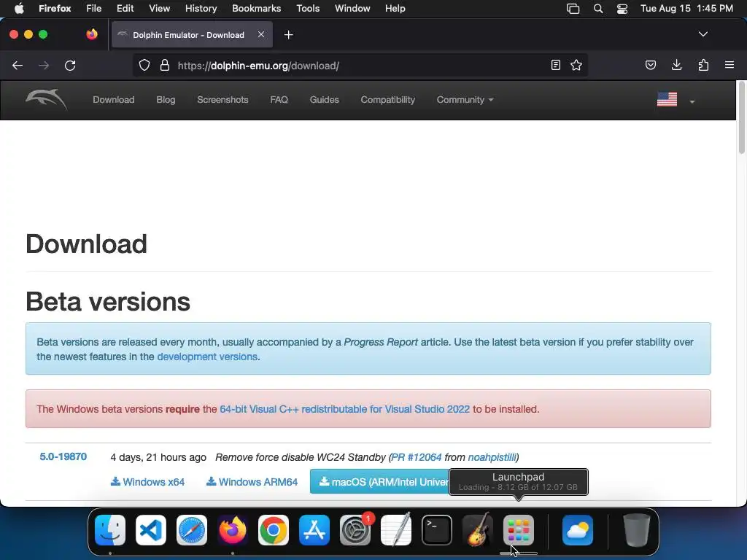Open Launchpad from the Dock

[x=519, y=530]
